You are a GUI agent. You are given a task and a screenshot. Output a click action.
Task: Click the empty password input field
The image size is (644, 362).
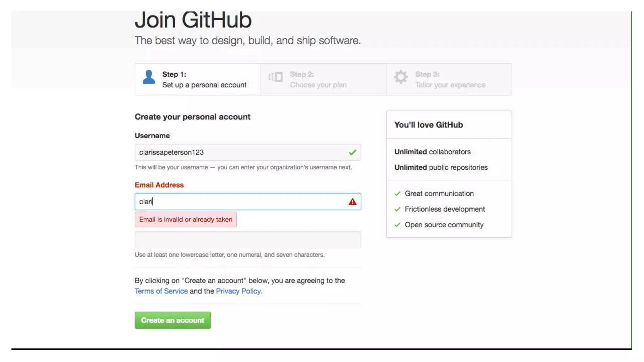coord(247,240)
